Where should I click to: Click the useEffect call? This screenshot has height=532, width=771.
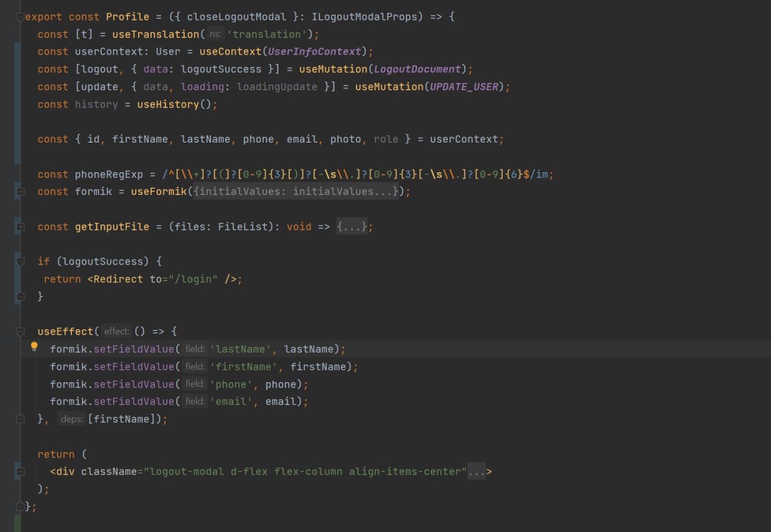point(66,332)
